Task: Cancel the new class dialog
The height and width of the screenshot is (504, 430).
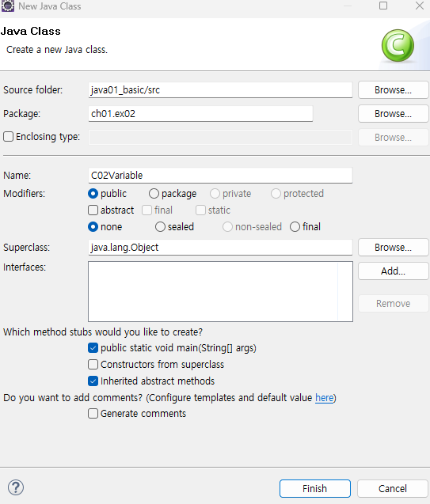Action: [x=392, y=489]
